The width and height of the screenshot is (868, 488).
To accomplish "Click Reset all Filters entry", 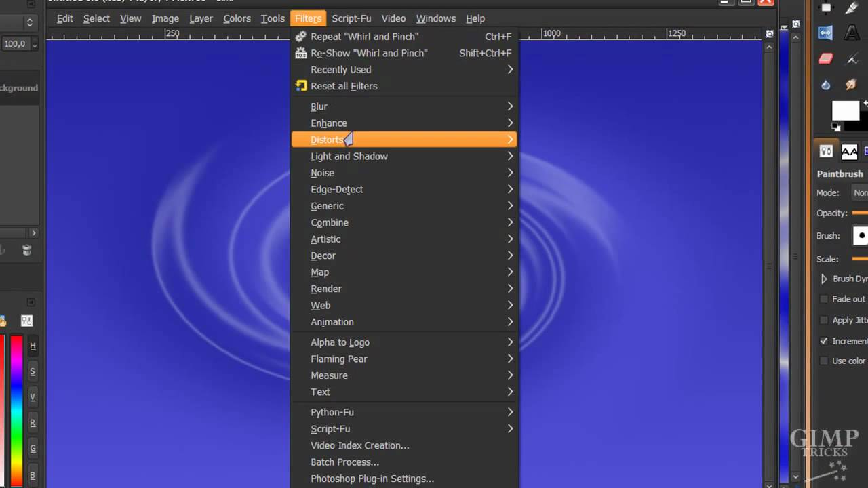I will point(404,86).
